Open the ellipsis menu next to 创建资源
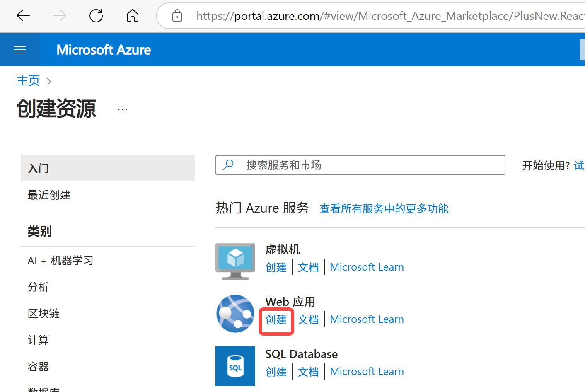The height and width of the screenshot is (392, 585). [123, 109]
